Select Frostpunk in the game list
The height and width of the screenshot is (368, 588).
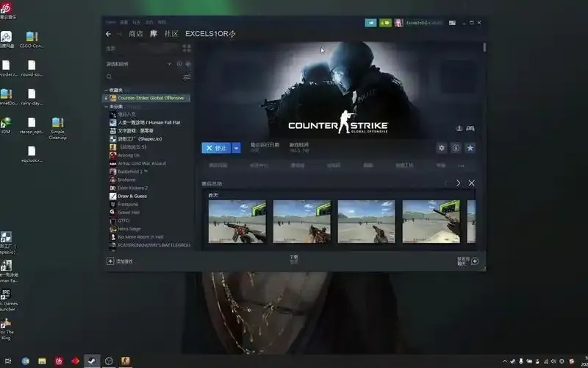point(127,205)
